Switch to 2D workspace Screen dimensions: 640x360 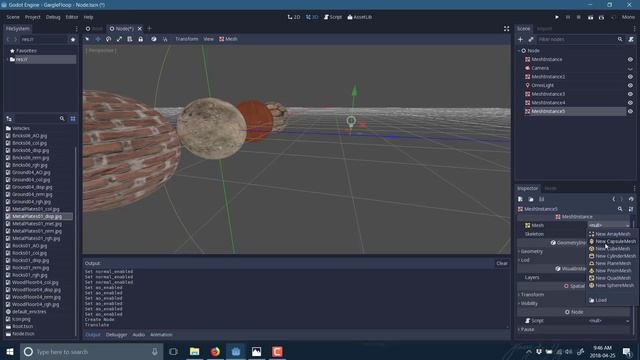tap(294, 17)
